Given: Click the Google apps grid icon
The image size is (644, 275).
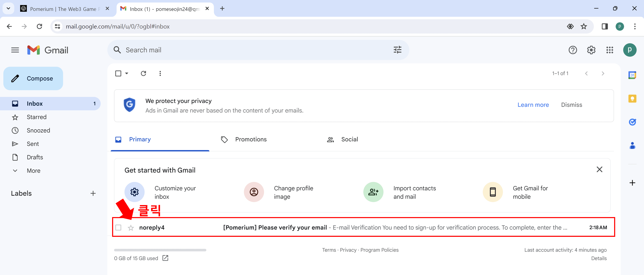Looking at the screenshot, I should click(609, 50).
